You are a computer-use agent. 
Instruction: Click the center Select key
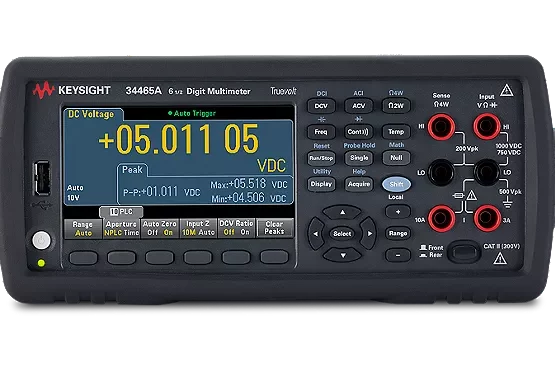(342, 234)
